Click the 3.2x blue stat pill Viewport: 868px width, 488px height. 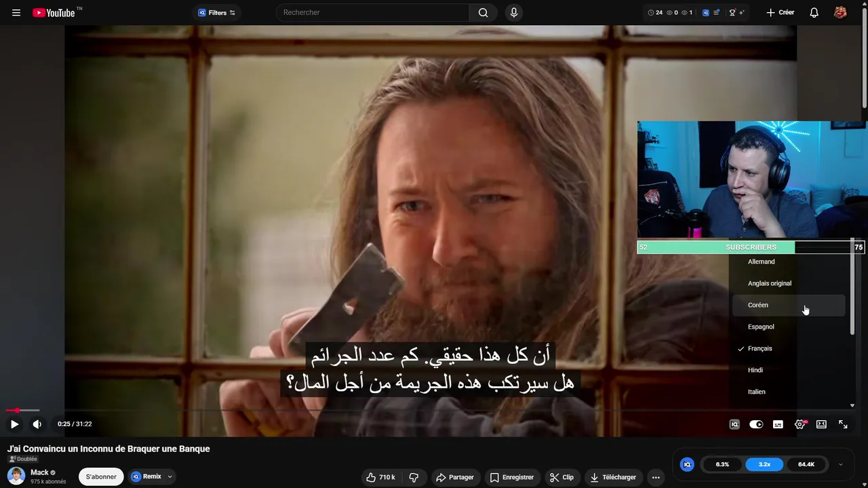point(764,464)
